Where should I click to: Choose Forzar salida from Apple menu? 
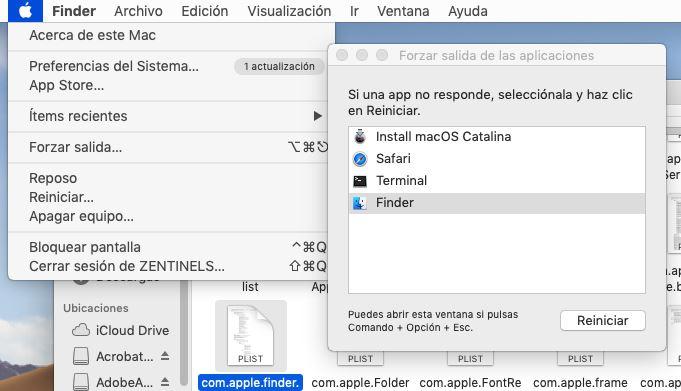76,147
